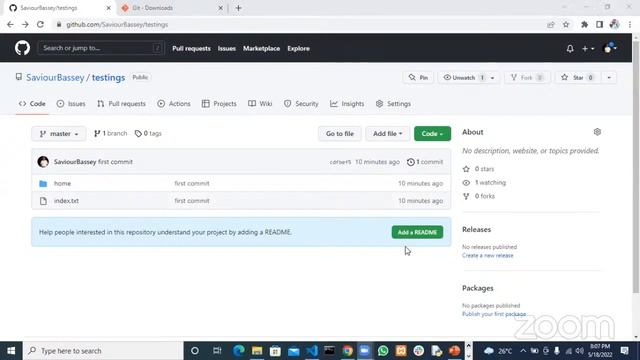Click Issues in the top navigation
Image resolution: width=640 pixels, height=360 pixels.
point(227,49)
